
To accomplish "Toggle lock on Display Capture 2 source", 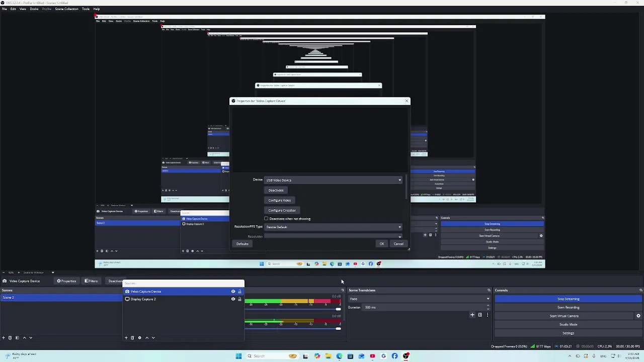I will [239, 299].
